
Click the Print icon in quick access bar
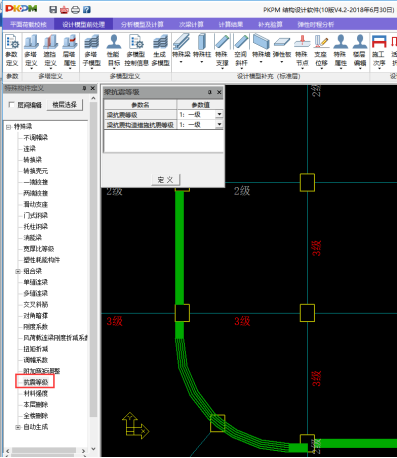(75, 10)
